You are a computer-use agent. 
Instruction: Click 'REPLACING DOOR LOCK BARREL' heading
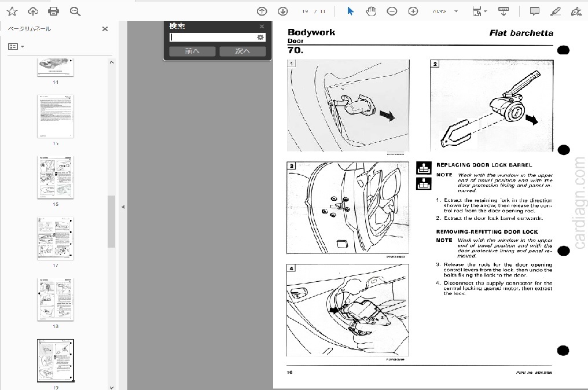coord(484,165)
